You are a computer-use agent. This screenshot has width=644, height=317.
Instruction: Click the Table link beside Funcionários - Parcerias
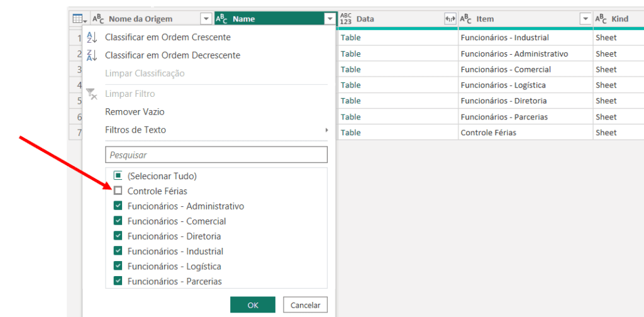tap(350, 117)
